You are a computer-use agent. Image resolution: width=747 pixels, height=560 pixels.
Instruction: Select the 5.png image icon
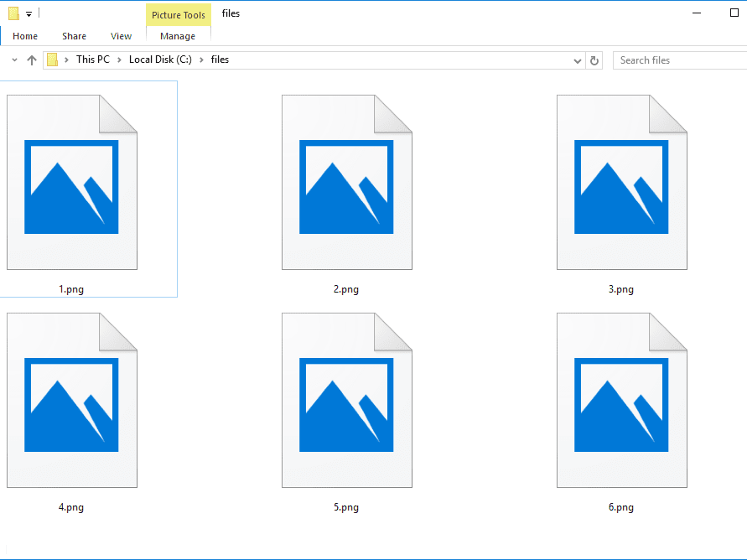[x=346, y=400]
